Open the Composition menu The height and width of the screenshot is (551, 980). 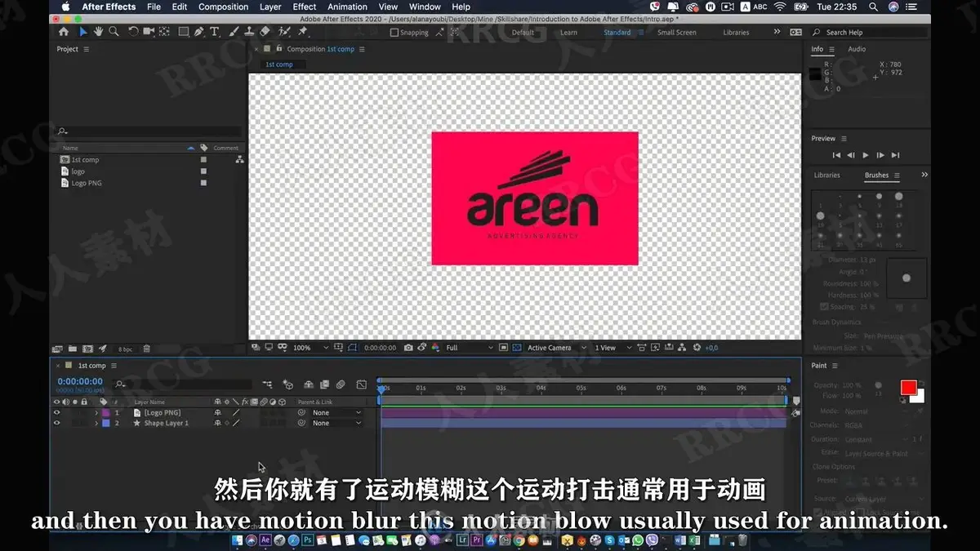click(223, 7)
